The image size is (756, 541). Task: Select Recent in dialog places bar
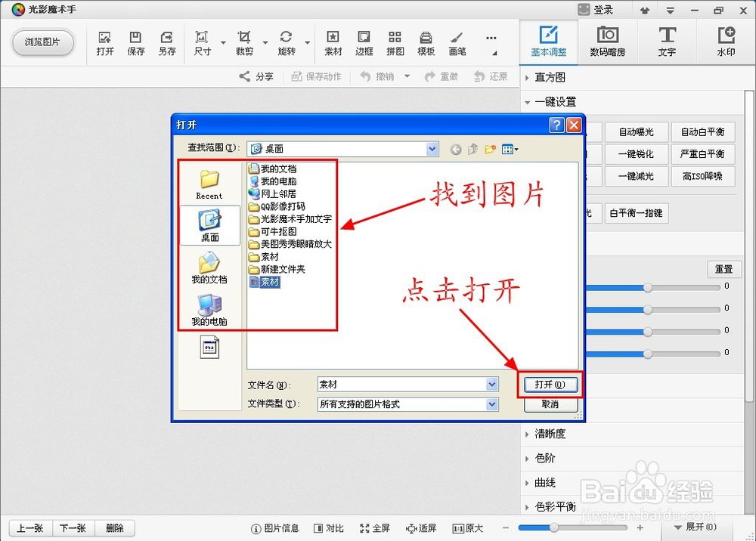209,184
